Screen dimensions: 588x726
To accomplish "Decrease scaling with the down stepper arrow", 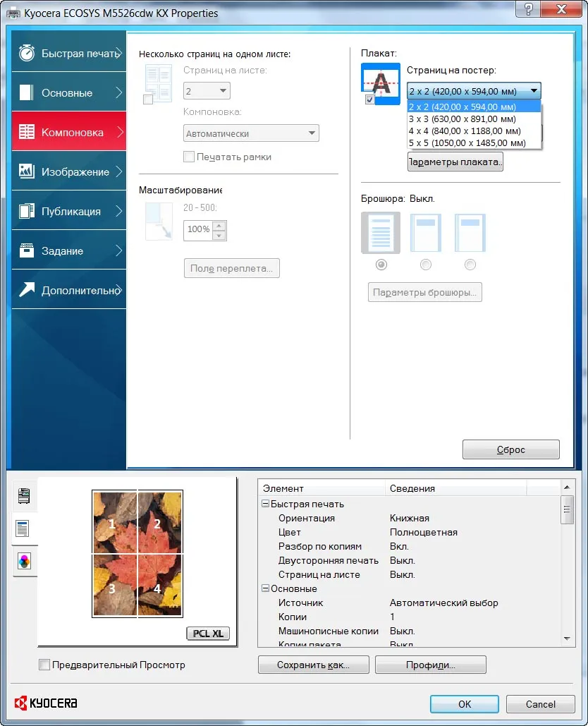I will click(219, 235).
